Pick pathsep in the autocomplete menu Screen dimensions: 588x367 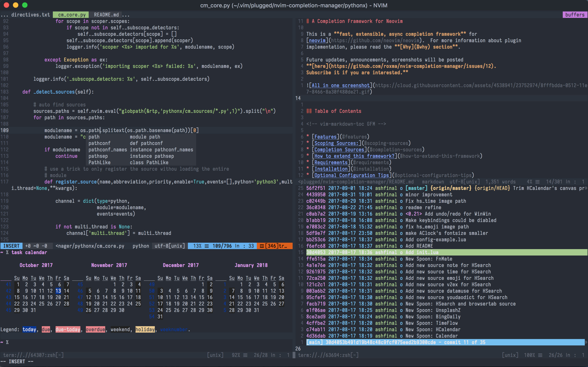[x=98, y=156]
